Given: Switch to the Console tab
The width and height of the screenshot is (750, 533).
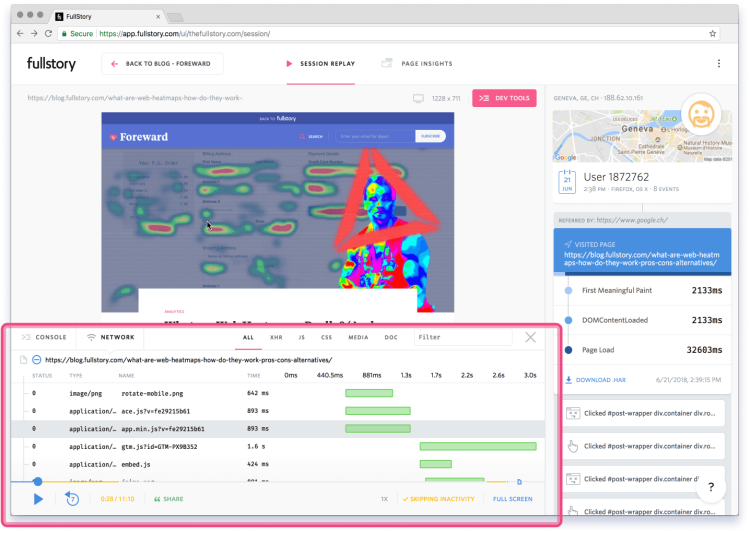Looking at the screenshot, I should click(44, 337).
